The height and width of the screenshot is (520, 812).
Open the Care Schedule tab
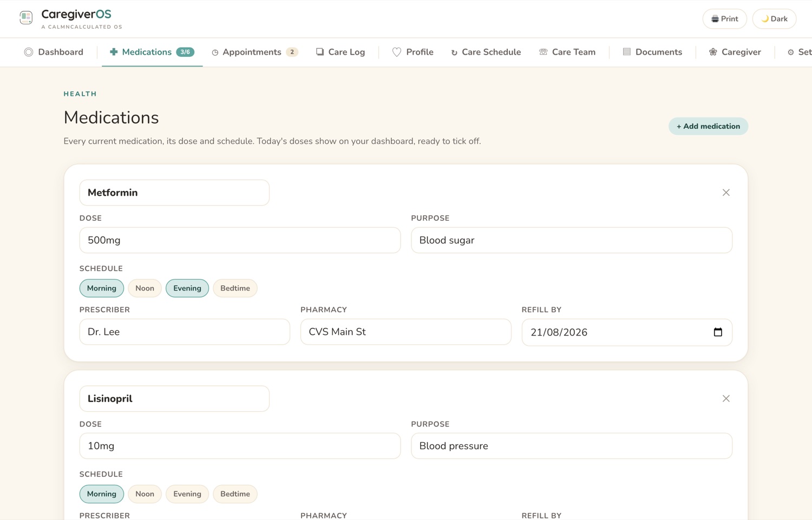coord(486,52)
